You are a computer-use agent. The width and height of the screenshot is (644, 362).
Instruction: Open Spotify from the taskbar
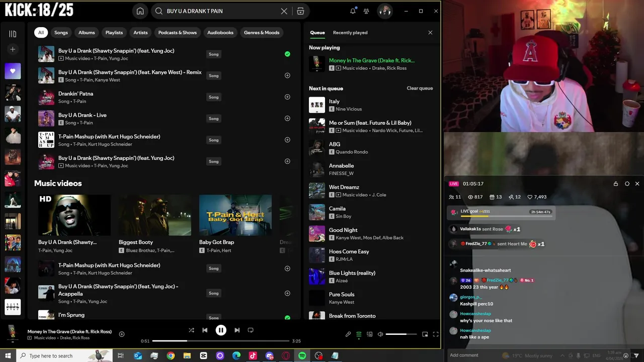point(302,356)
